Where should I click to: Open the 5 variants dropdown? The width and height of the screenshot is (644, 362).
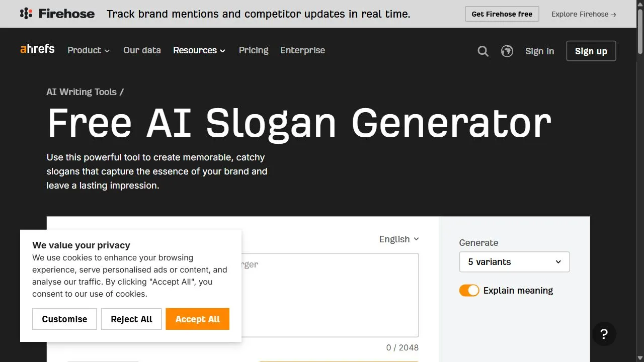pyautogui.click(x=514, y=262)
